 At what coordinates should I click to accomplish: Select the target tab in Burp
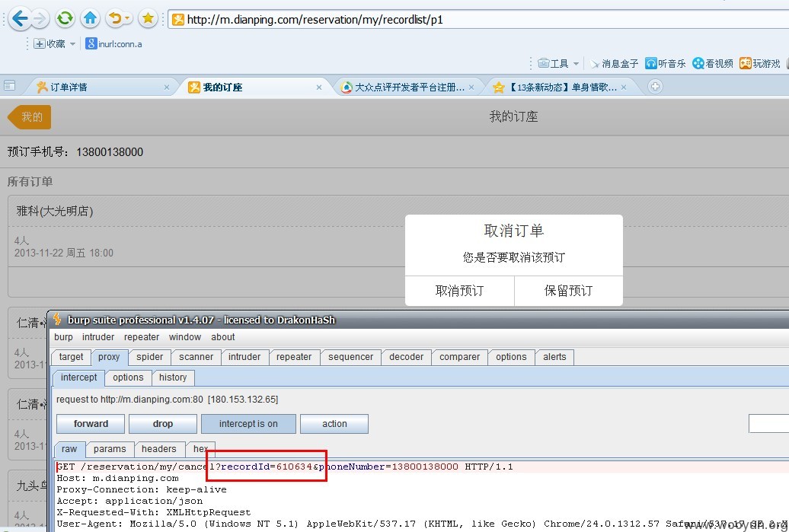pos(71,357)
